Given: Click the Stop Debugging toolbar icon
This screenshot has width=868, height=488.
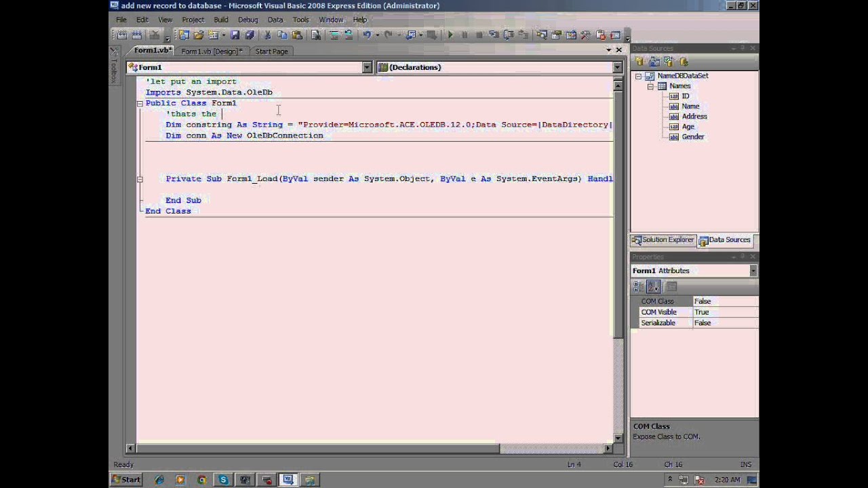Looking at the screenshot, I should (x=479, y=35).
